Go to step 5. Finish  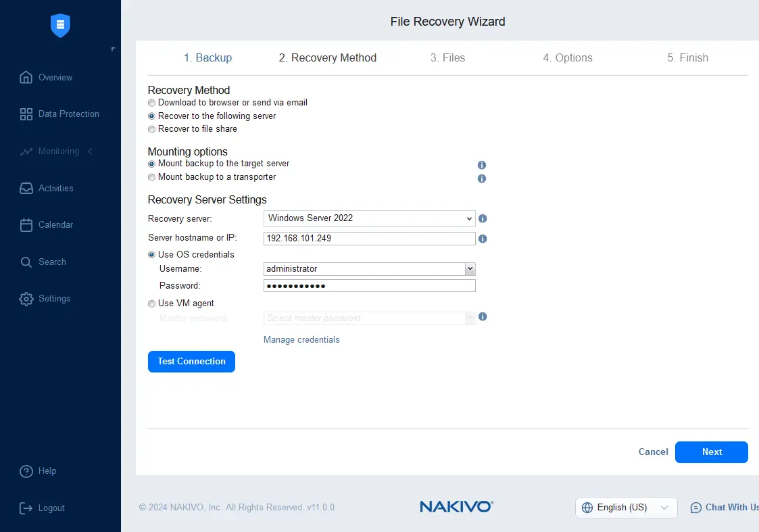coord(688,57)
